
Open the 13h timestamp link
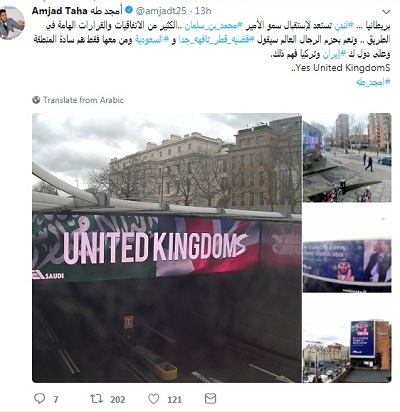coord(203,11)
